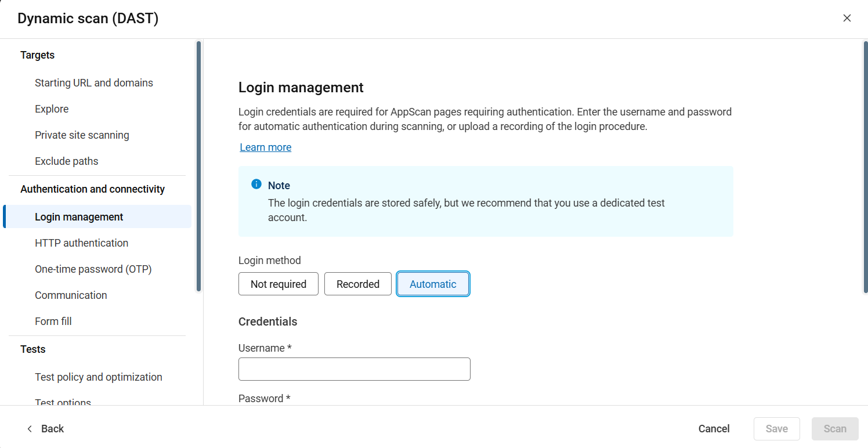This screenshot has width=868, height=448.
Task: Open Private site scanning settings
Action: point(82,135)
